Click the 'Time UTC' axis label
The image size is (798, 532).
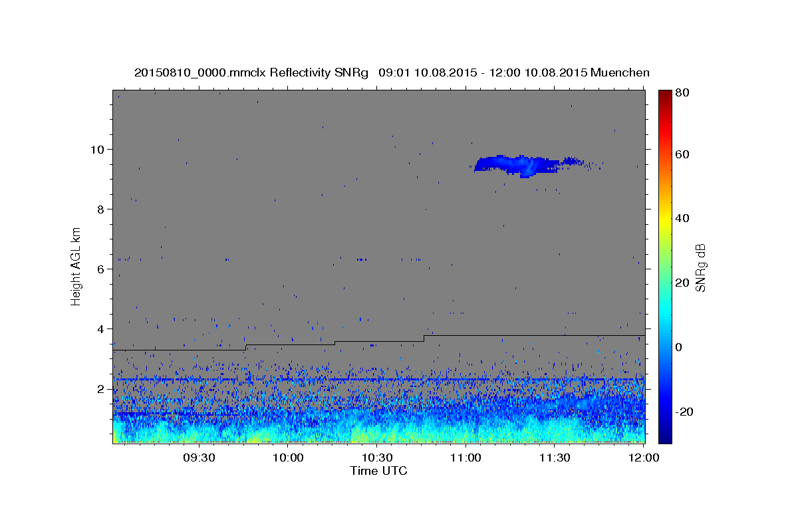click(378, 471)
